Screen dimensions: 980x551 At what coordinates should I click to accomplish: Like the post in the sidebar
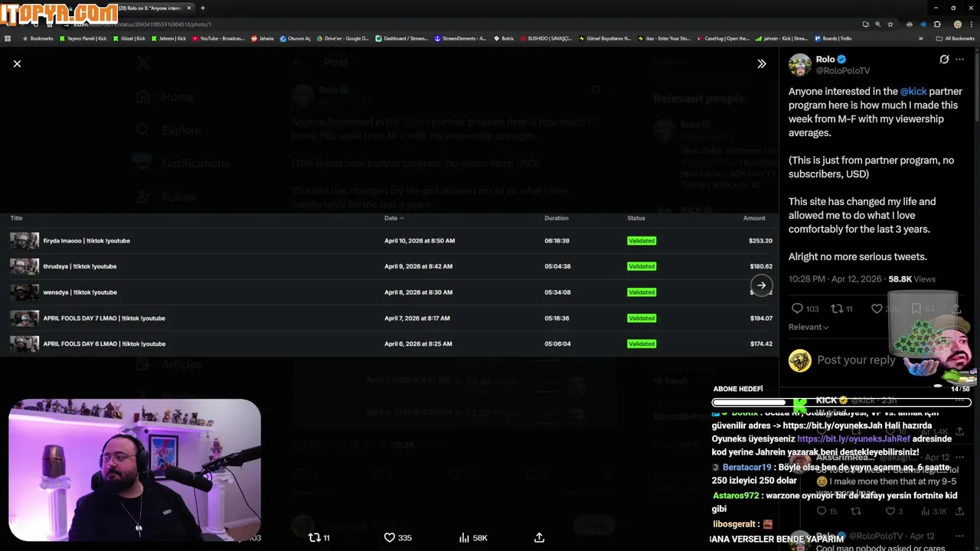click(877, 308)
